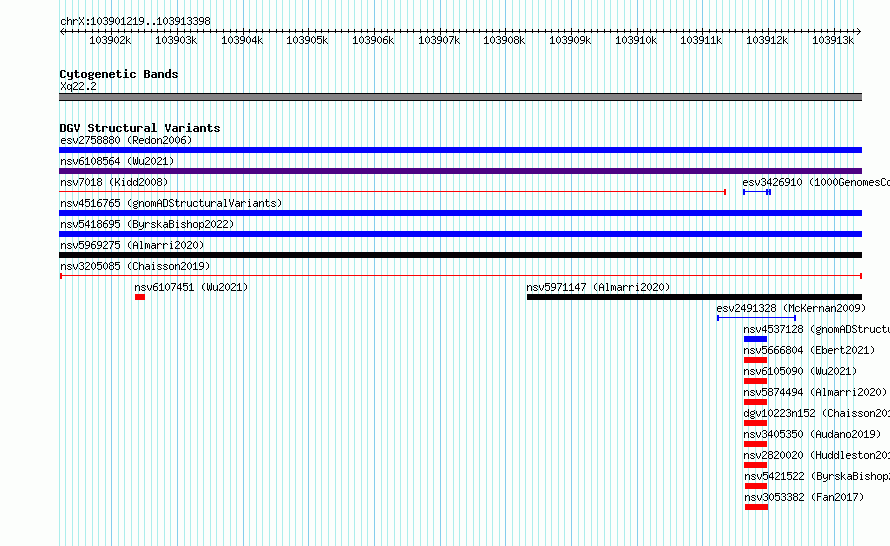
Task: Click the red block under nsv2820020
Action: coord(755,465)
